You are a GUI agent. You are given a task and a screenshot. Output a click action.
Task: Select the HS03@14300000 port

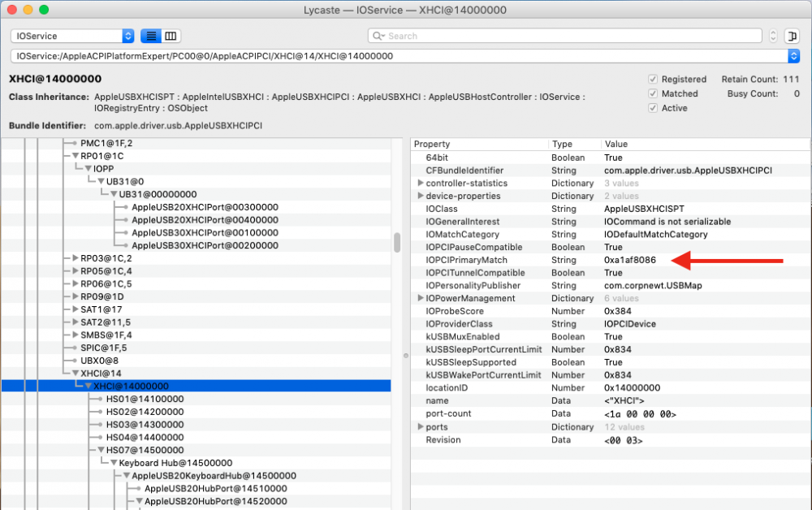tap(197, 425)
